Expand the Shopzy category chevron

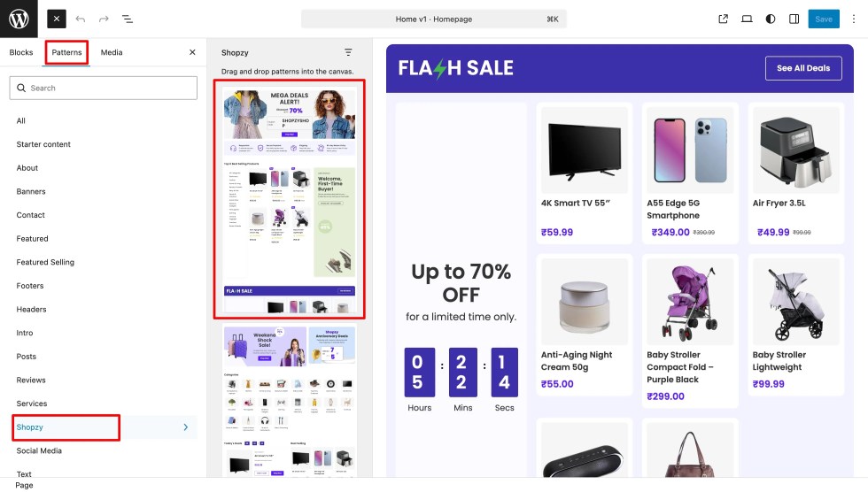[185, 427]
